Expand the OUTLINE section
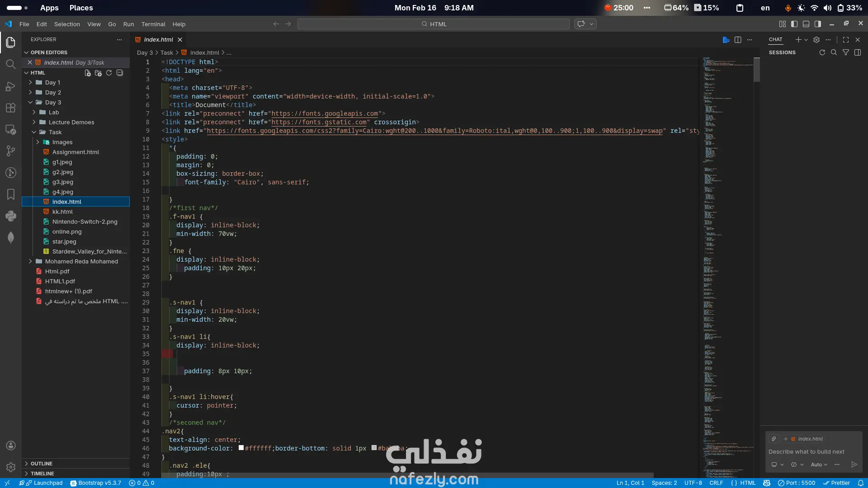868x488 pixels. [x=42, y=464]
